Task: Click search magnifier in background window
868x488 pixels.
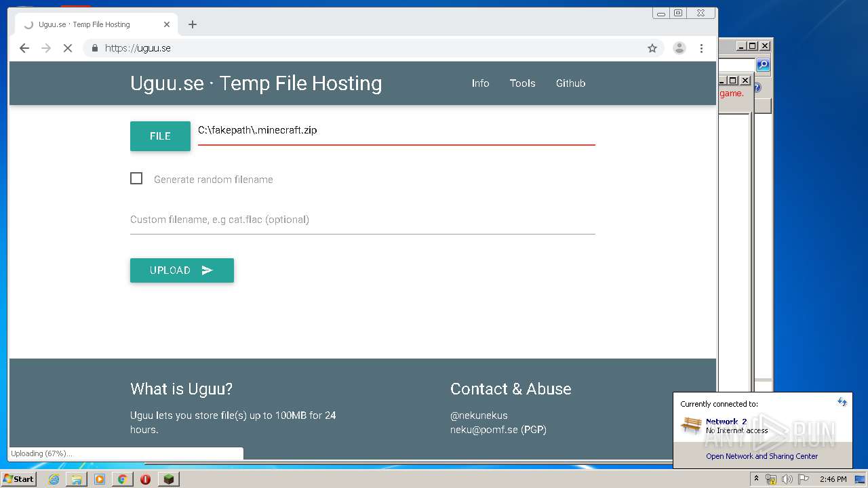Action: coord(763,65)
